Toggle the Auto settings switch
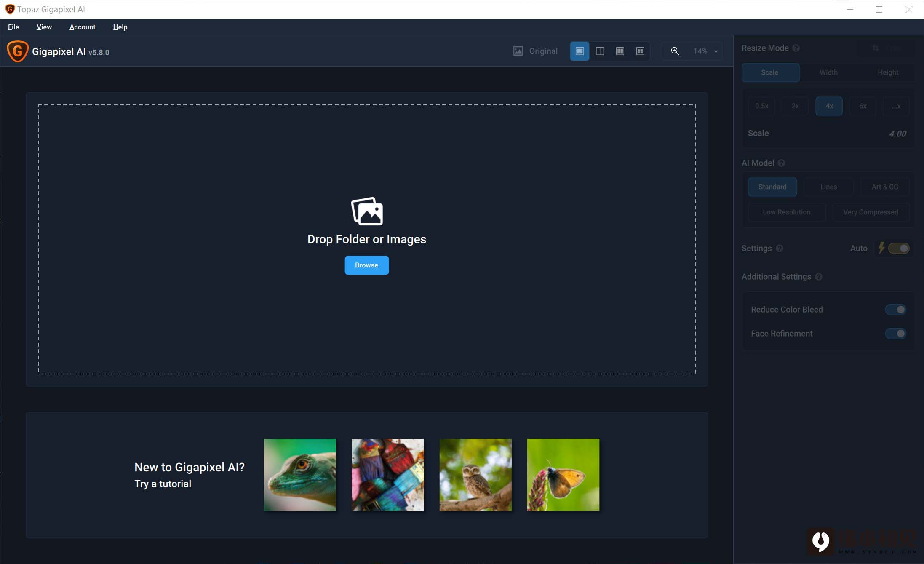The height and width of the screenshot is (564, 924). tap(899, 248)
